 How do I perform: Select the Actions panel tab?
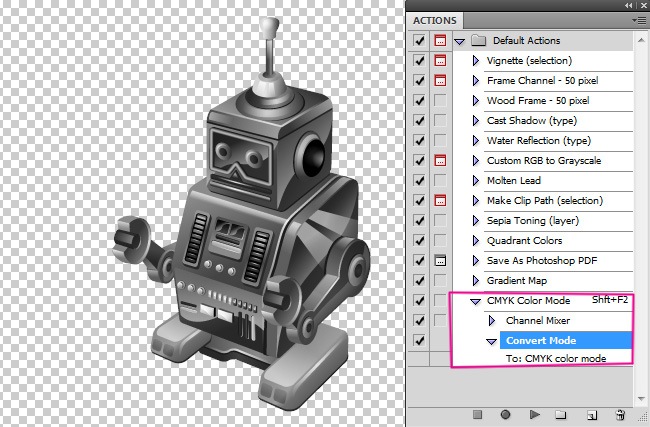click(x=434, y=20)
